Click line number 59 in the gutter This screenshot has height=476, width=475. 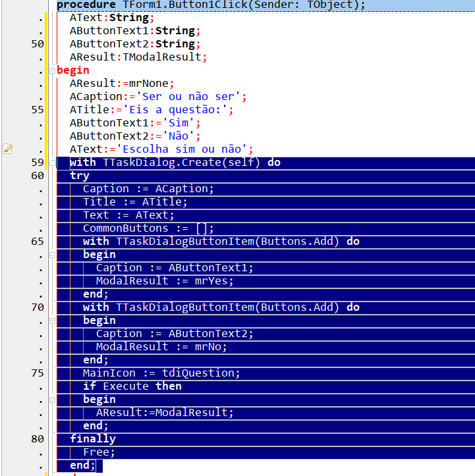(x=38, y=163)
